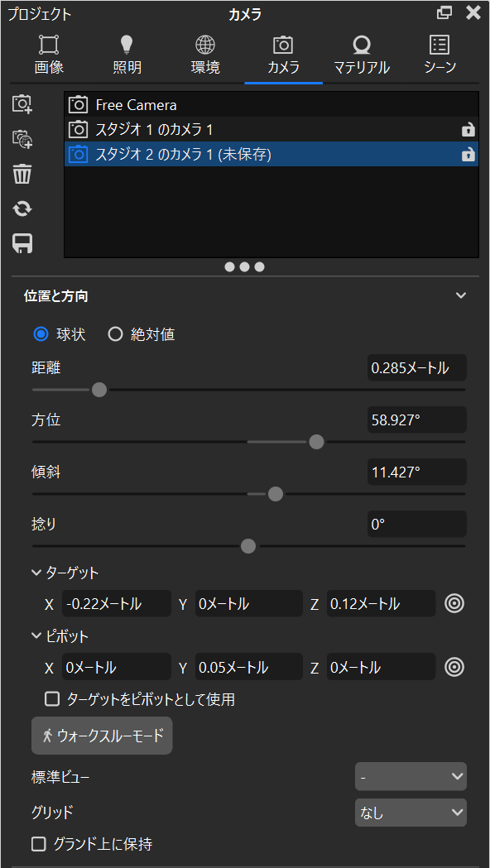Click pivot picker icon in ピボット row

(454, 666)
